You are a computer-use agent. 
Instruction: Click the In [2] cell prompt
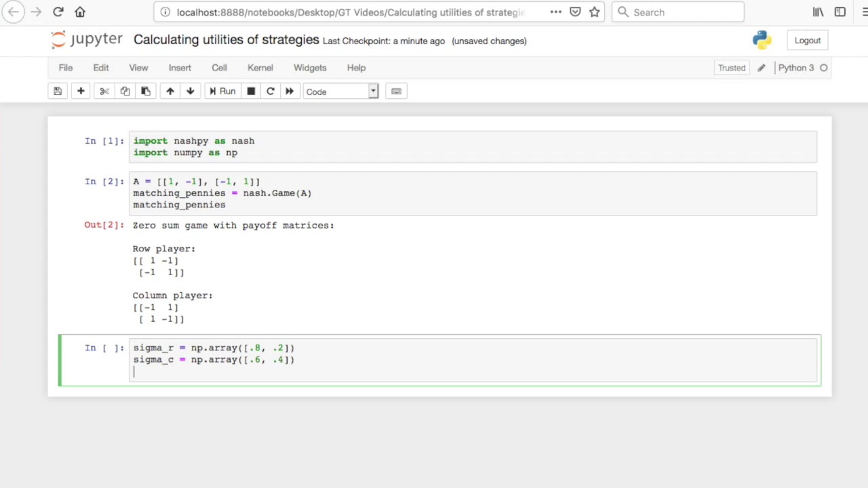104,182
